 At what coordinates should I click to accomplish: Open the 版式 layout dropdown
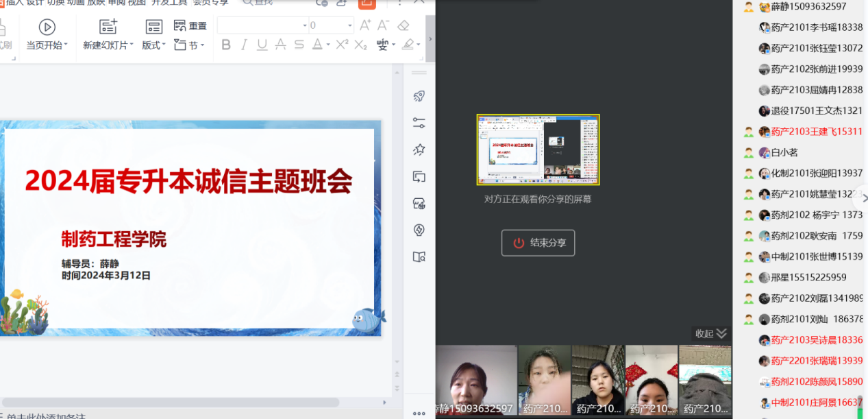(x=164, y=45)
